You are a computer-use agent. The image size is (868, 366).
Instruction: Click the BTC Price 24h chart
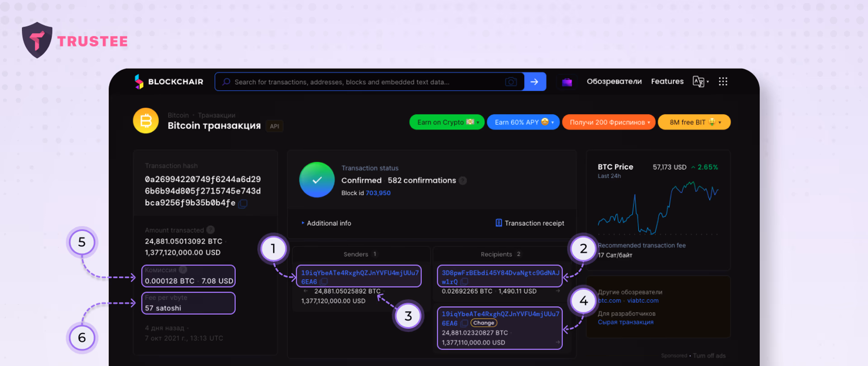pyautogui.click(x=658, y=208)
